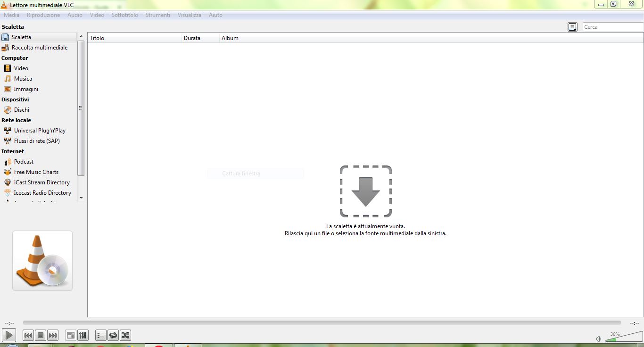Click the Dischi disc icon
This screenshot has width=644, height=347.
coord(8,110)
